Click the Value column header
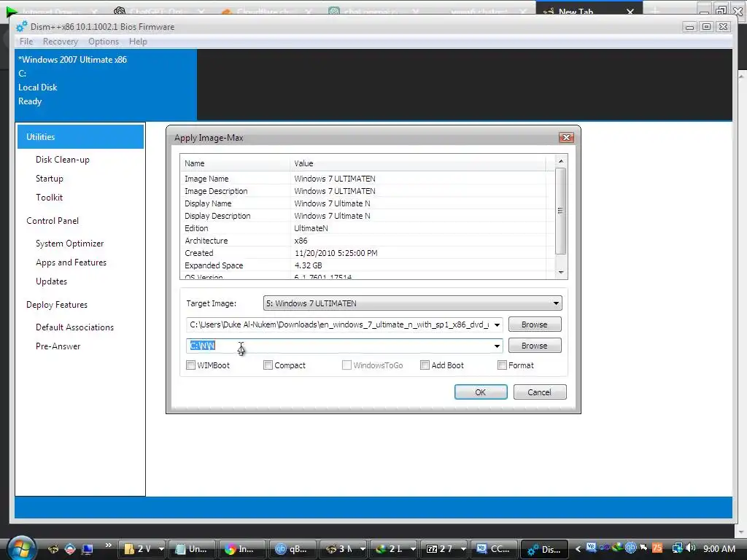Image resolution: width=747 pixels, height=560 pixels. 418,163
